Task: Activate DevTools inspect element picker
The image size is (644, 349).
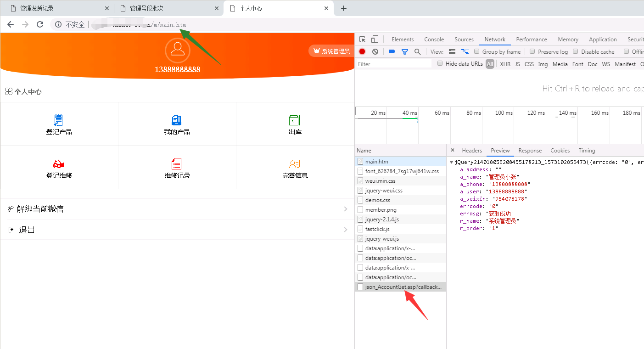Action: (x=363, y=39)
